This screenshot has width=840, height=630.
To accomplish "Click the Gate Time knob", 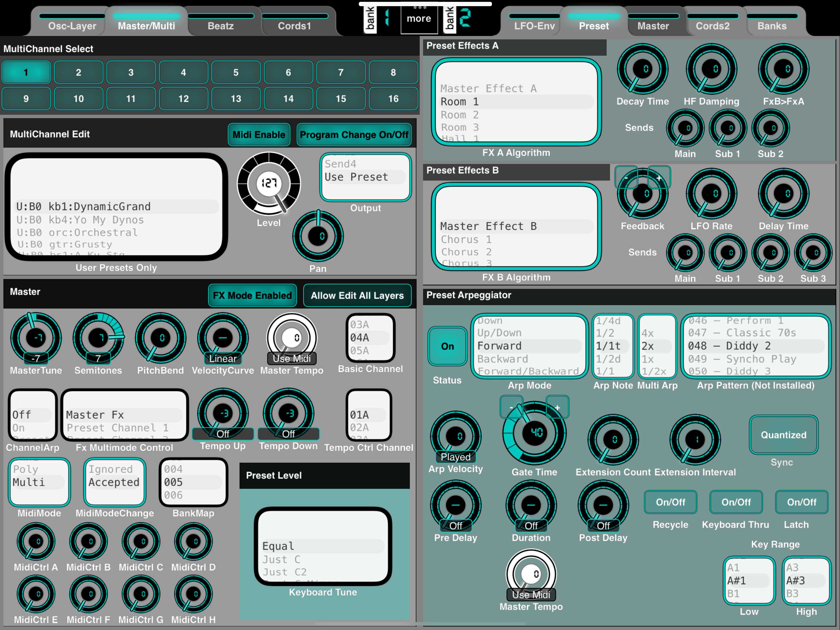I will point(534,433).
